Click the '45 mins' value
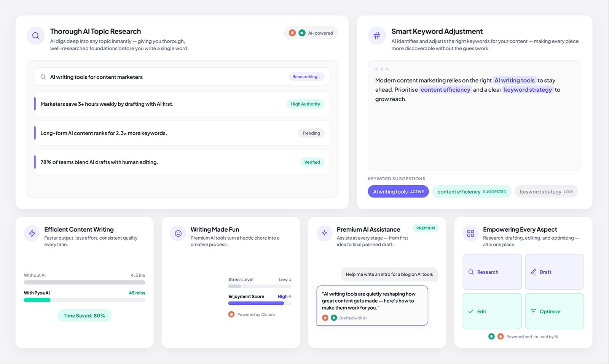 click(x=137, y=293)
